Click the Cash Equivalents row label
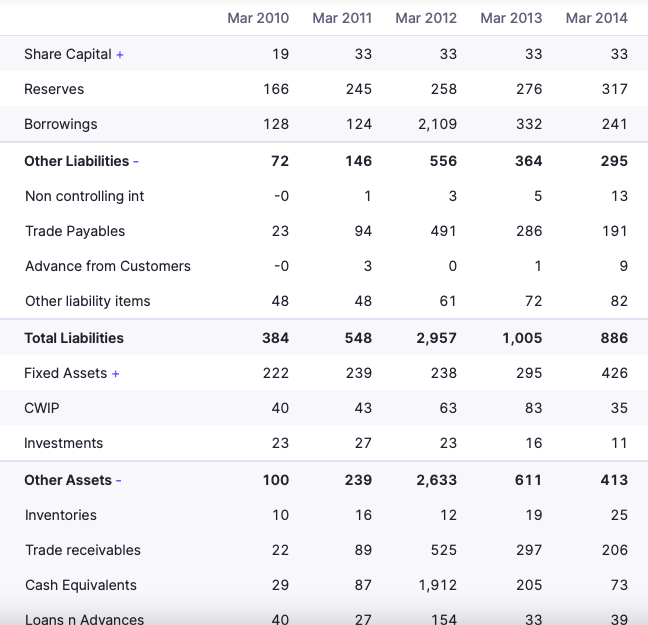The width and height of the screenshot is (648, 625). (81, 585)
